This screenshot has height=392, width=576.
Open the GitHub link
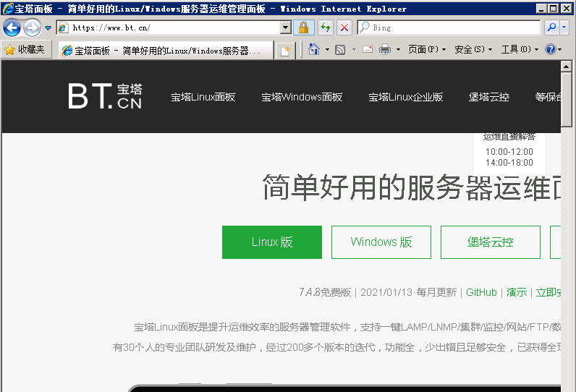[x=481, y=292]
